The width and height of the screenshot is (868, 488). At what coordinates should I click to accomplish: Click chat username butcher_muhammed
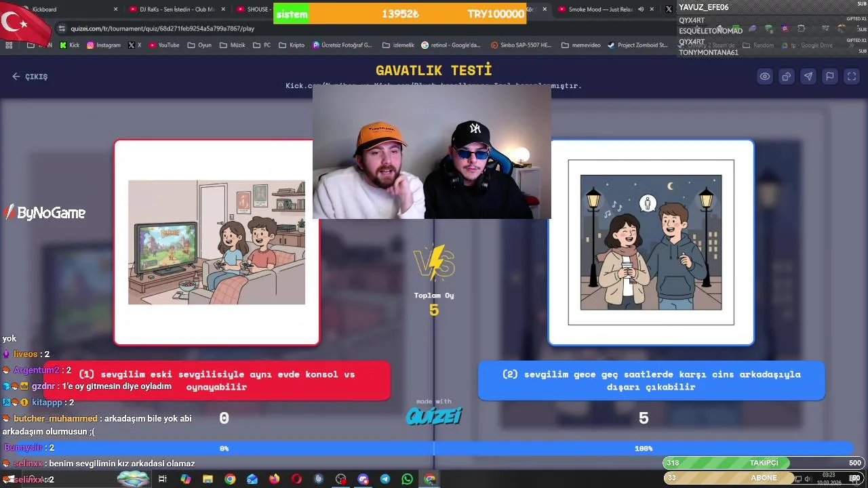point(56,419)
